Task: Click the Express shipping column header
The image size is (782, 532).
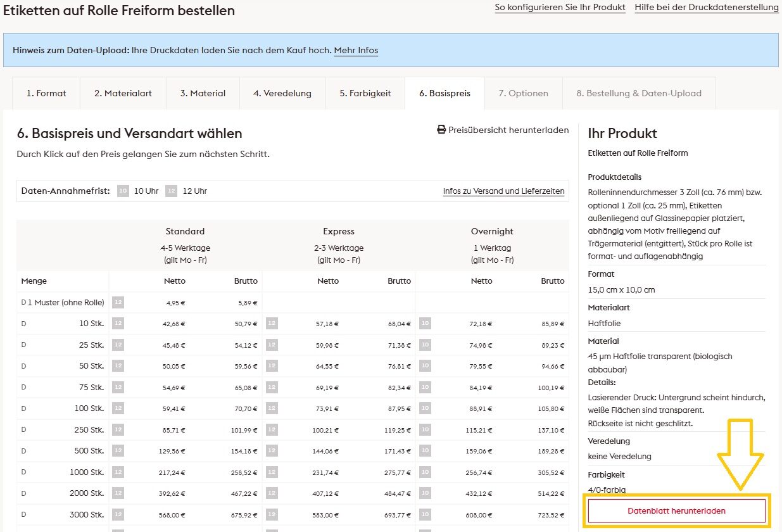Action: [339, 232]
